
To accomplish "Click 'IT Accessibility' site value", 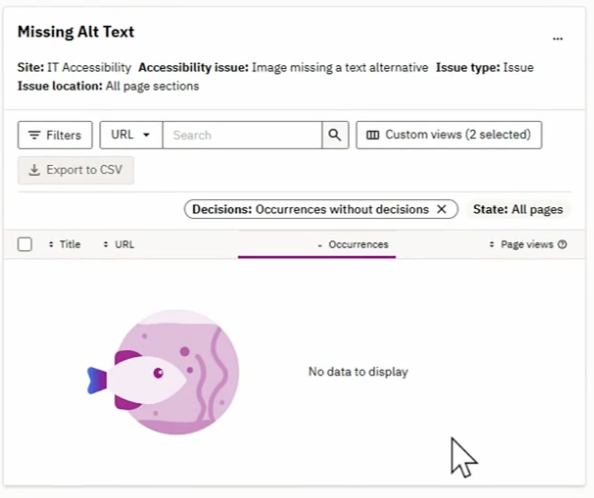I will tap(89, 67).
